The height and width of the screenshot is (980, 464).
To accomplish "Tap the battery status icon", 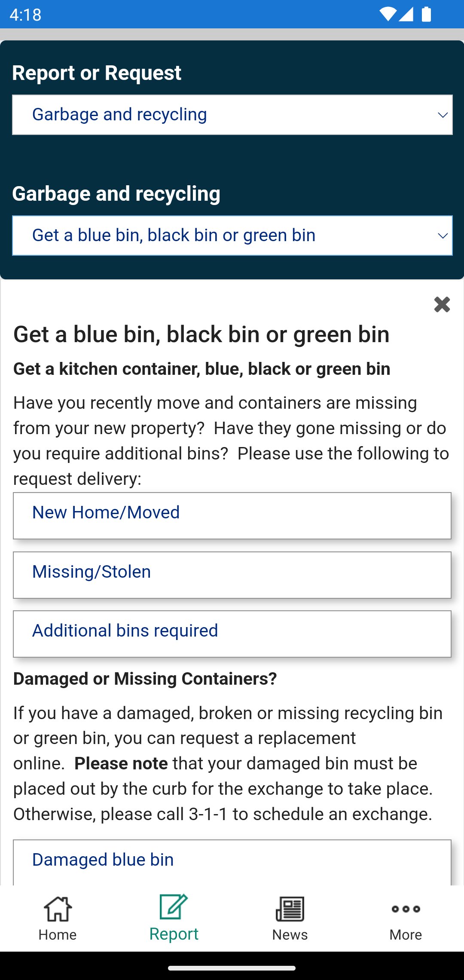I will point(426,14).
